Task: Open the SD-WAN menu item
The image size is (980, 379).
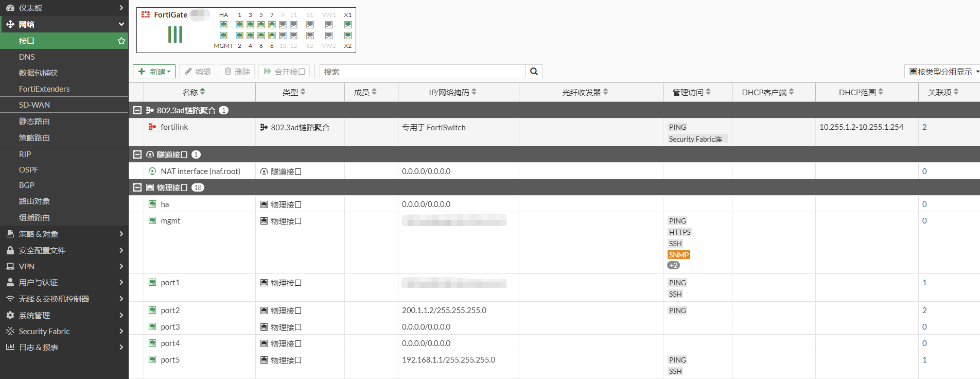Action: (34, 105)
